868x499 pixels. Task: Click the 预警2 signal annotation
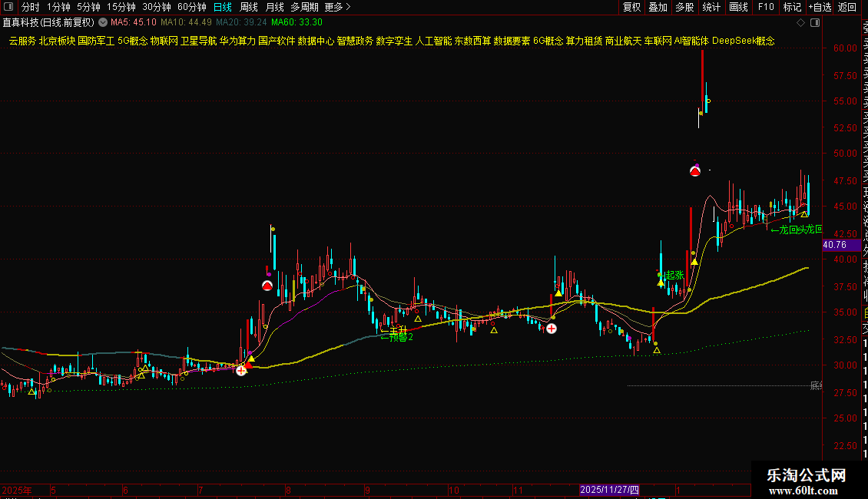397,337
